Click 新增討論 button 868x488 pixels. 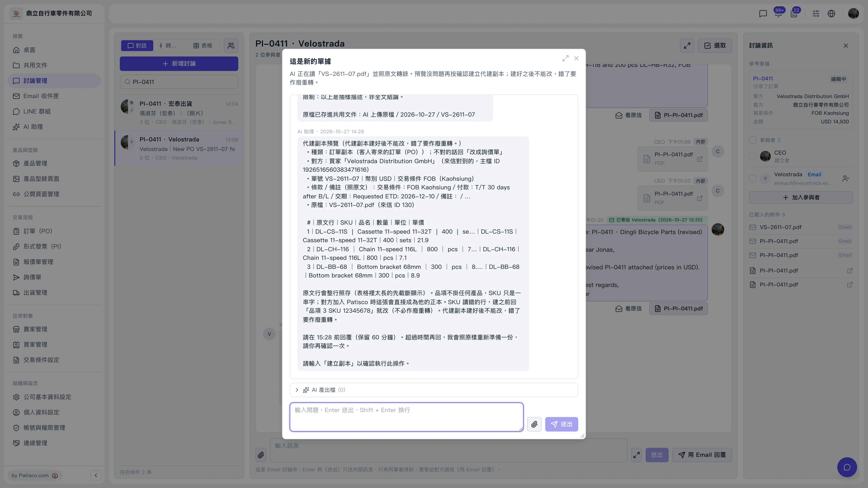(x=179, y=64)
